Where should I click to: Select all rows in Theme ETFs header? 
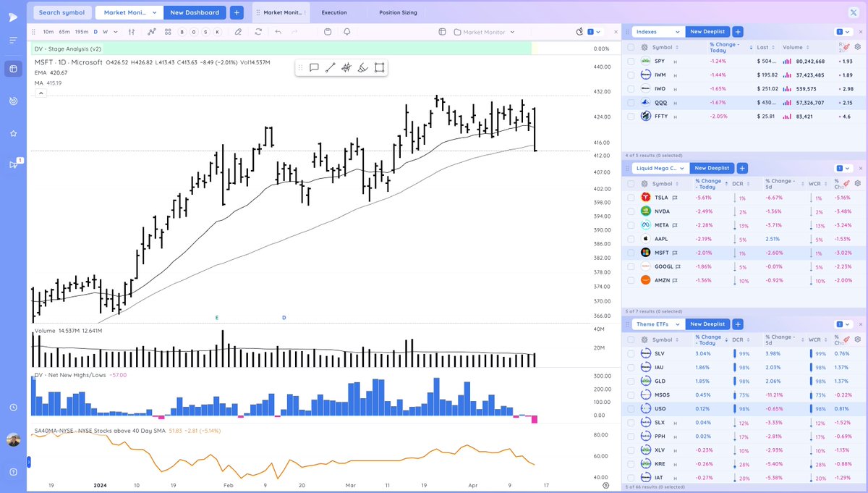tap(631, 339)
